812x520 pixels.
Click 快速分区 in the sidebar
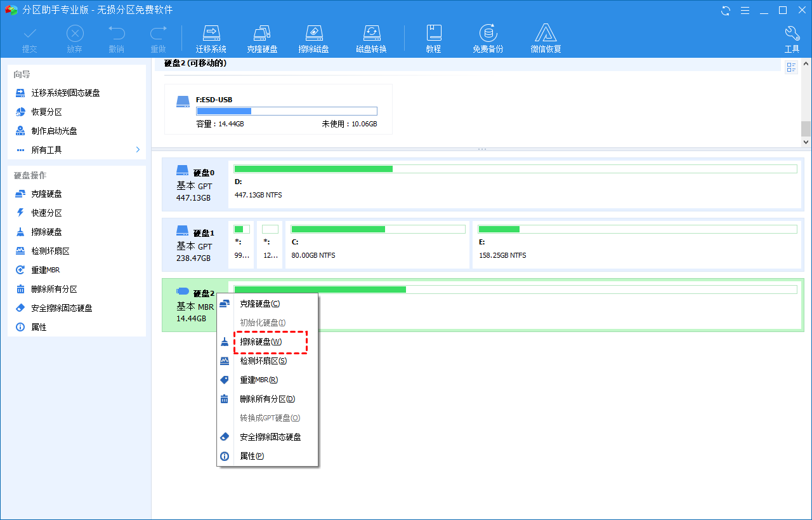[x=46, y=213]
